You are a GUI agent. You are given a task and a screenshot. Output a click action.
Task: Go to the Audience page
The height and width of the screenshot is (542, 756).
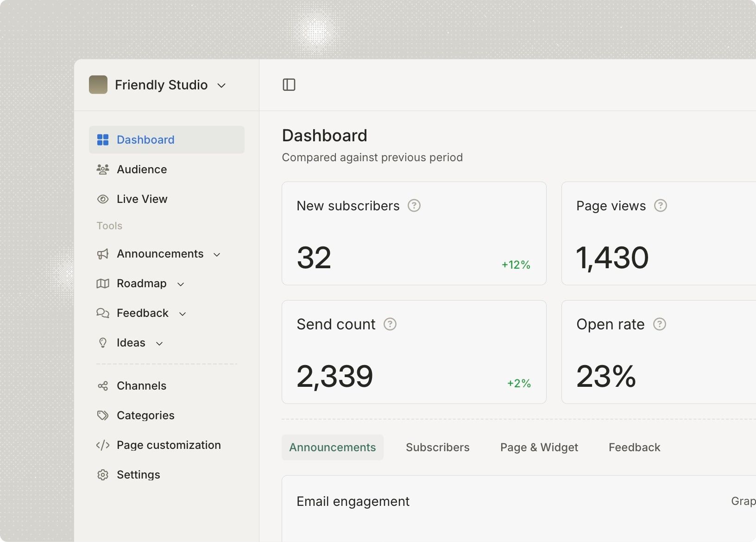pyautogui.click(x=142, y=170)
